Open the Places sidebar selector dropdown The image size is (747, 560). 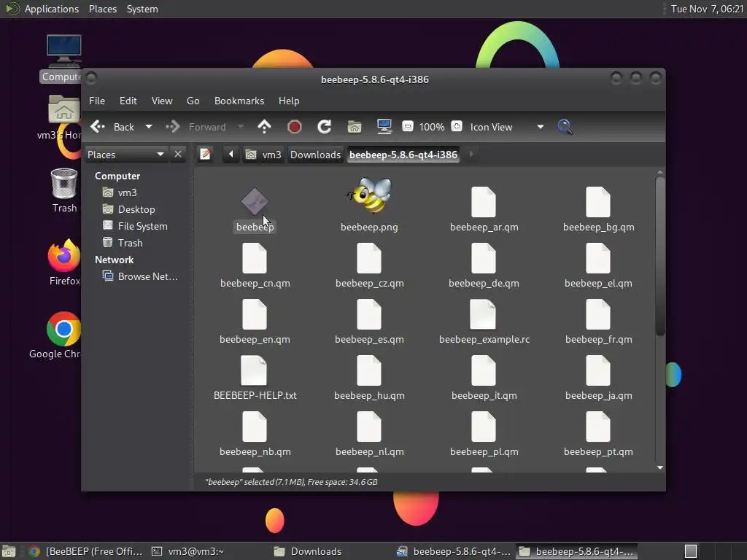pos(125,155)
